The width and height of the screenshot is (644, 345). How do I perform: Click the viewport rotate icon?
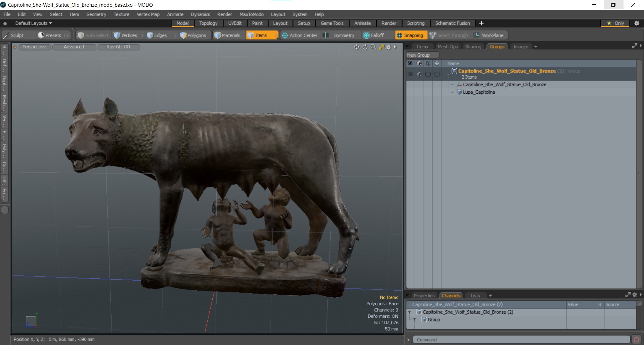(365, 47)
